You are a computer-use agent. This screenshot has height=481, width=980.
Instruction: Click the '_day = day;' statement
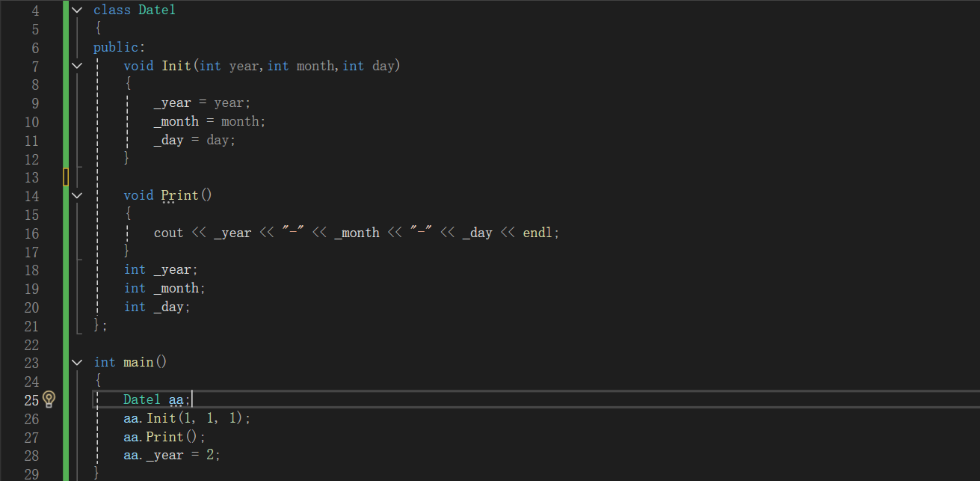(195, 140)
